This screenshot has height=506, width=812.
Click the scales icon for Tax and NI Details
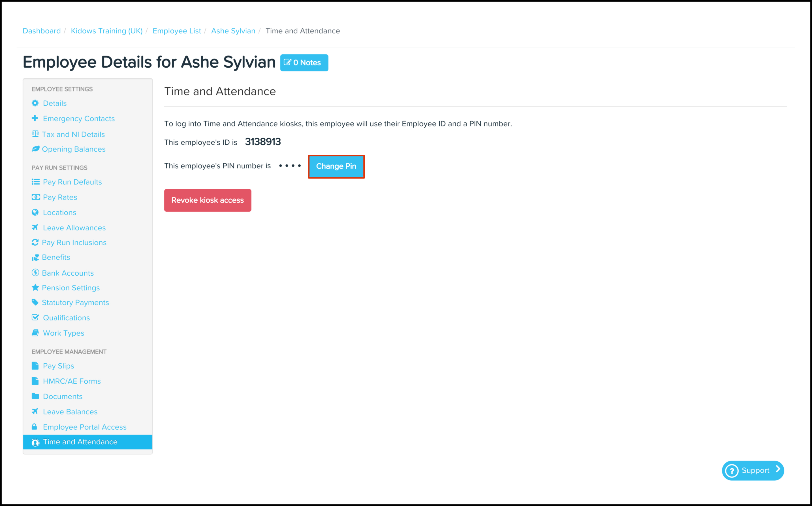point(35,134)
